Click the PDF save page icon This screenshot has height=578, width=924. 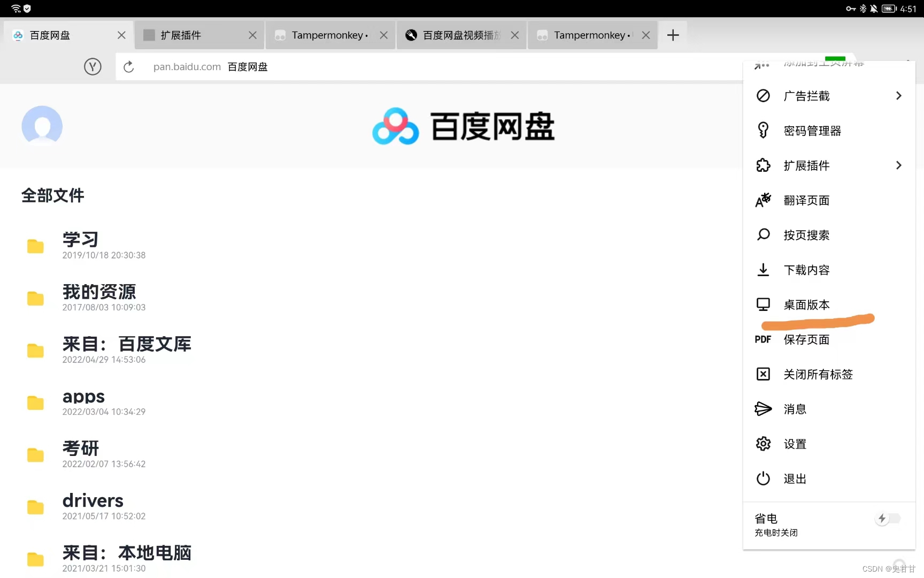point(763,339)
